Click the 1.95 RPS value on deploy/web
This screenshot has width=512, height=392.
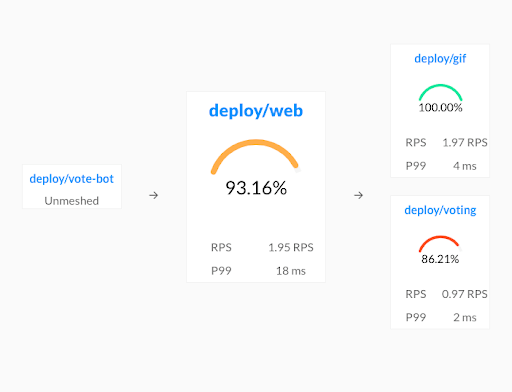tap(291, 247)
